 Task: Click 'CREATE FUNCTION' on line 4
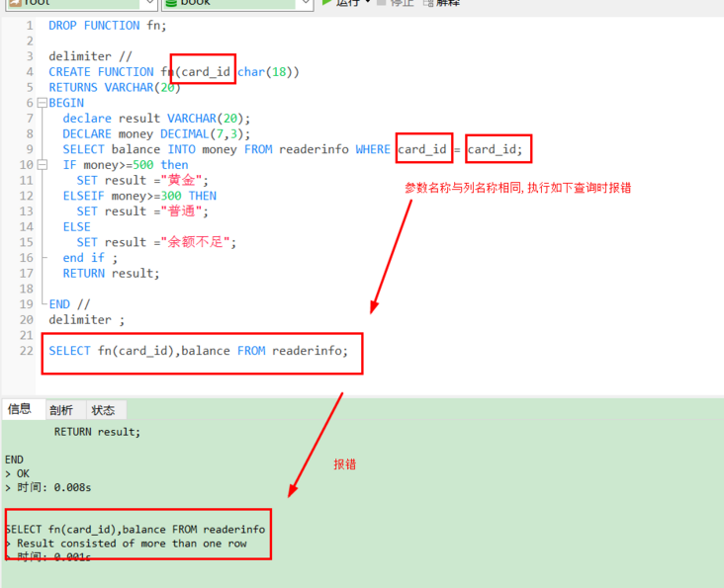(101, 72)
